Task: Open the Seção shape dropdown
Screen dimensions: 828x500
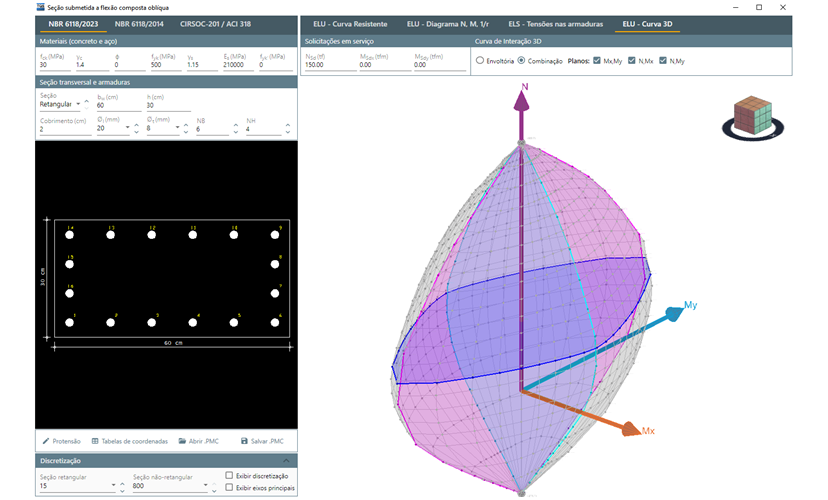Action: (78, 104)
